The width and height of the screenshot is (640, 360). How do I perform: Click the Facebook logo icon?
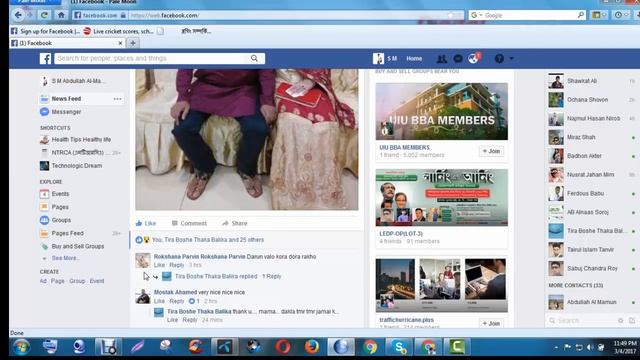tap(45, 58)
